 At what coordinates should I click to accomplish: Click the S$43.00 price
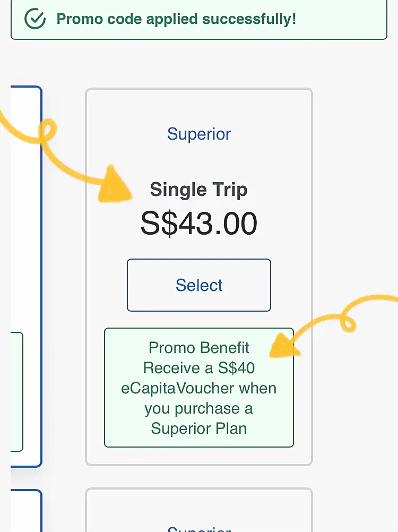coord(199,223)
